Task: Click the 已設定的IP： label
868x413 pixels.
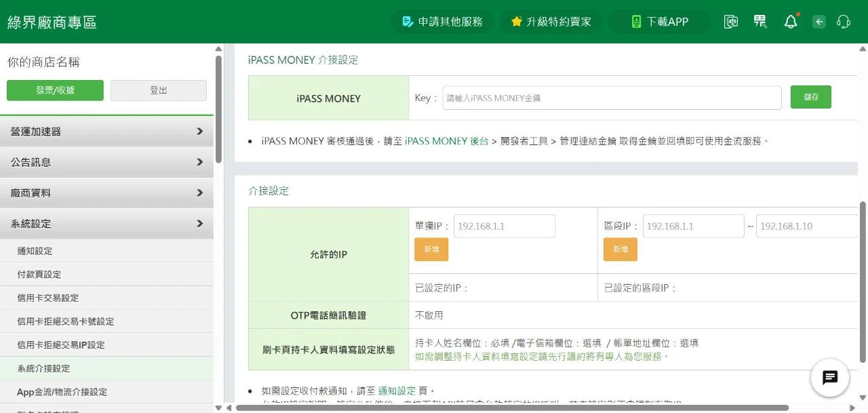Action: click(442, 288)
